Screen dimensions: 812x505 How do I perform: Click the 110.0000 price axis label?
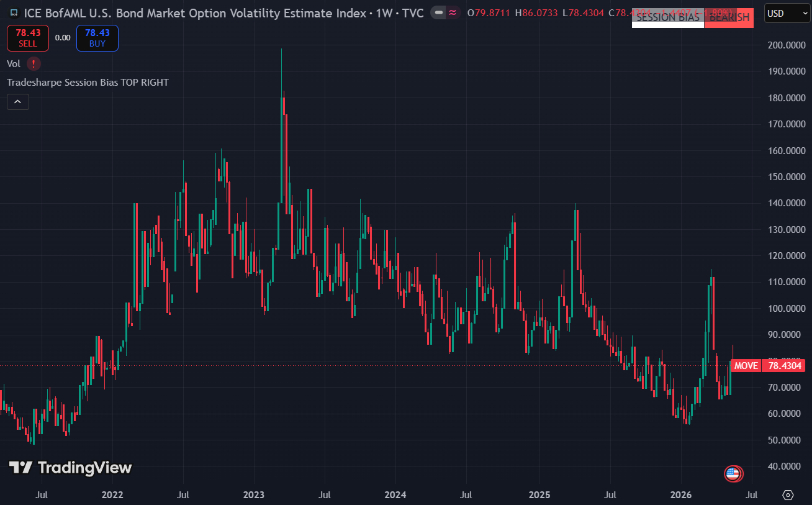pyautogui.click(x=786, y=282)
